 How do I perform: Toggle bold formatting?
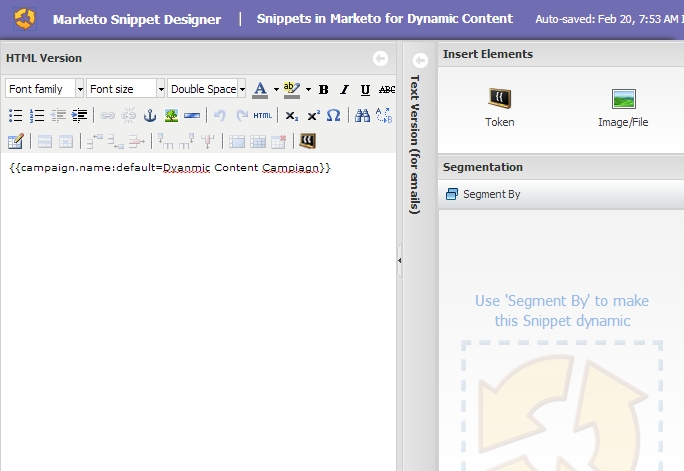(x=323, y=90)
